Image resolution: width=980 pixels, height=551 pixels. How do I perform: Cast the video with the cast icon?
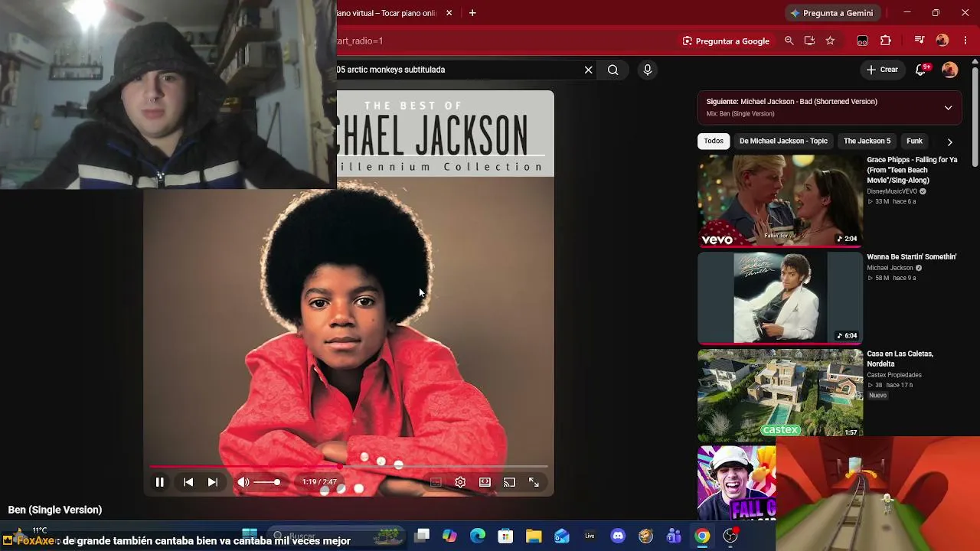click(509, 482)
